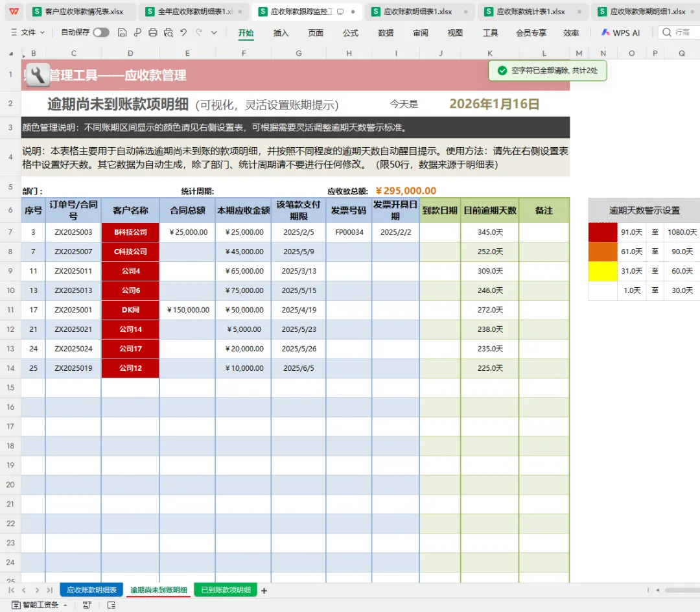This screenshot has height=612, width=700.
Task: Switch to 全年应收账款明细表1 document tab
Action: click(194, 12)
